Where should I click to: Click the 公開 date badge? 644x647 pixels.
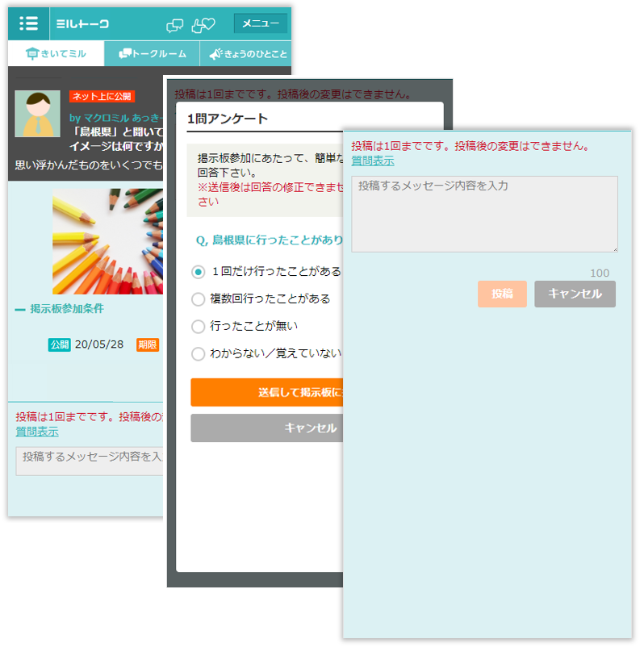coord(60,344)
